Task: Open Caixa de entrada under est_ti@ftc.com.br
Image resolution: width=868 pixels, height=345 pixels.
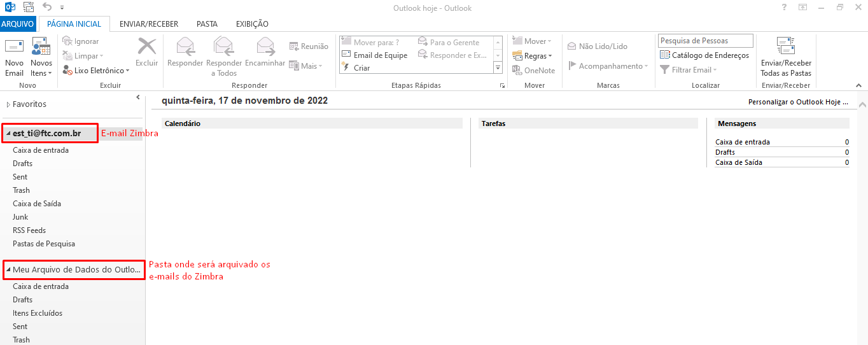Action: [41, 150]
